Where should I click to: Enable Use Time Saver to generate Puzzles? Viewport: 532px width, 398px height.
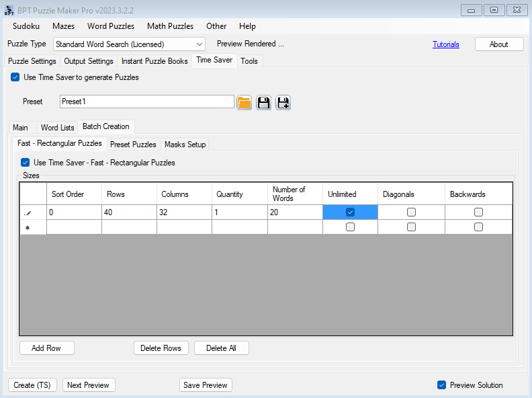coord(15,77)
